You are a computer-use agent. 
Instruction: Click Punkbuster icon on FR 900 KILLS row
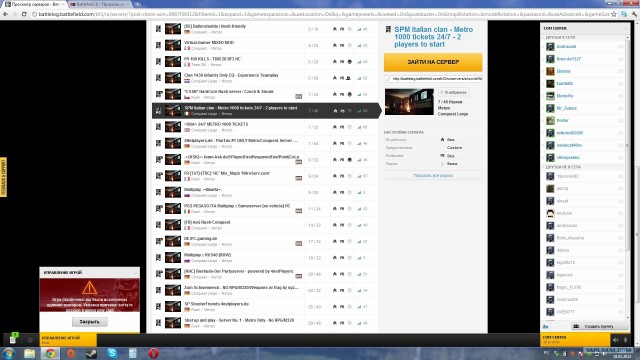pyautogui.click(x=342, y=62)
